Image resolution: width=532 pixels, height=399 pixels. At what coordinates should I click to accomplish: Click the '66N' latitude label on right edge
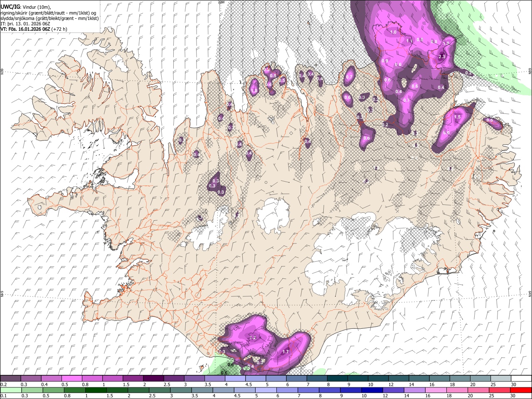530,72
